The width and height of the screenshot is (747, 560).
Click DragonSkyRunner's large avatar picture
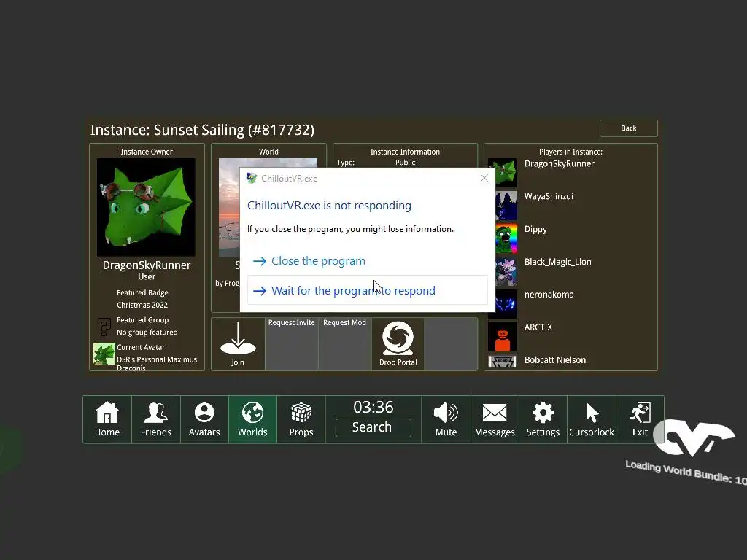coord(146,207)
